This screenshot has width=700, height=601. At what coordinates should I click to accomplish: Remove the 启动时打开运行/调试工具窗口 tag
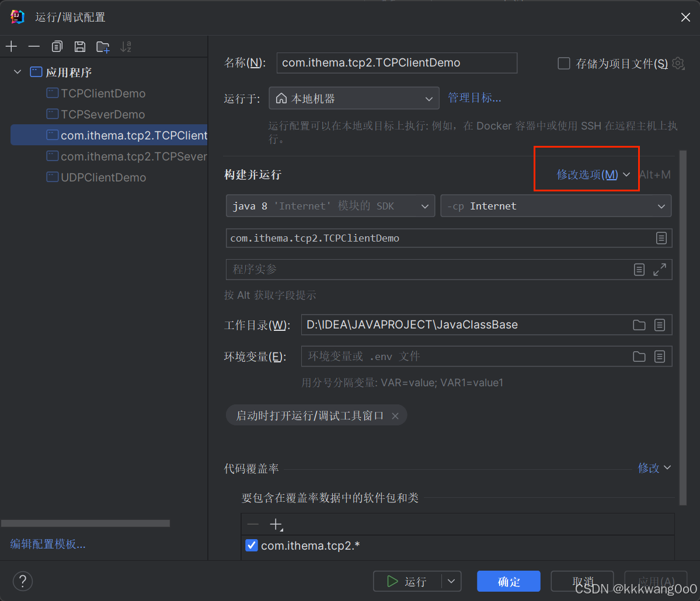pos(395,416)
